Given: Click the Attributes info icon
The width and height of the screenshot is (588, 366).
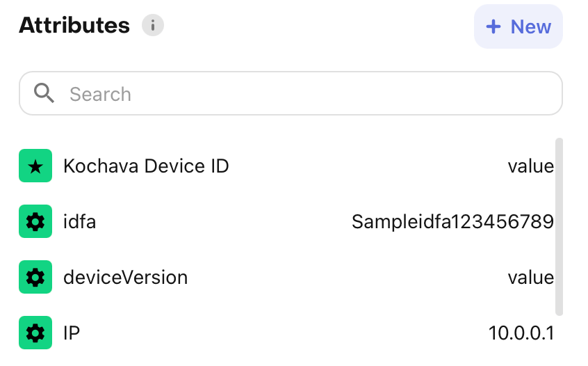Looking at the screenshot, I should (153, 26).
